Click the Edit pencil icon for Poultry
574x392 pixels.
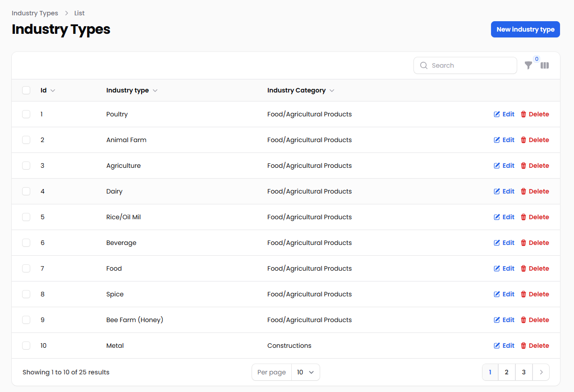click(497, 114)
